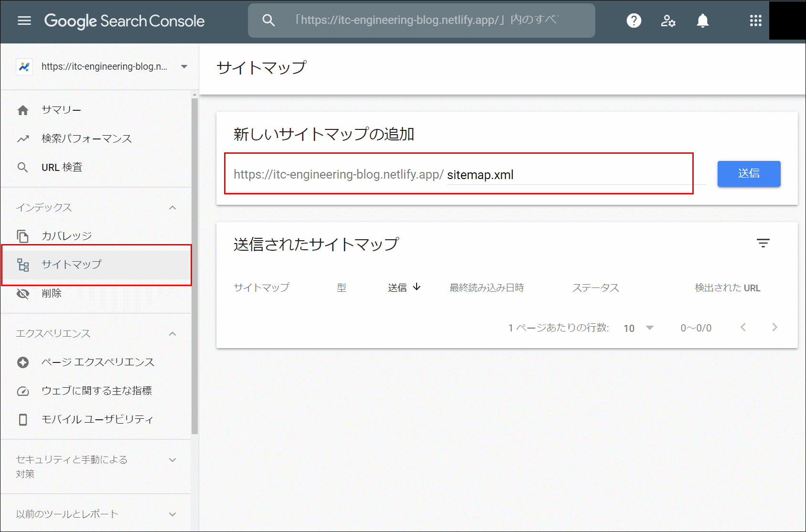
Task: Click the home icon beside サマリー
Action: pyautogui.click(x=23, y=110)
